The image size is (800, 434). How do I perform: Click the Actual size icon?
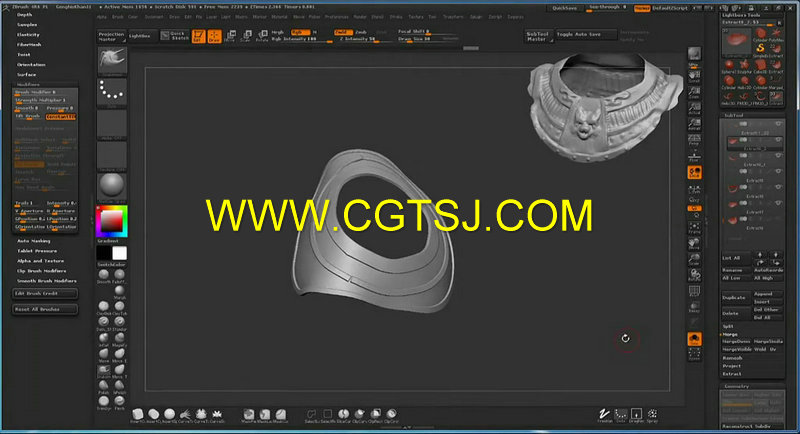[694, 108]
